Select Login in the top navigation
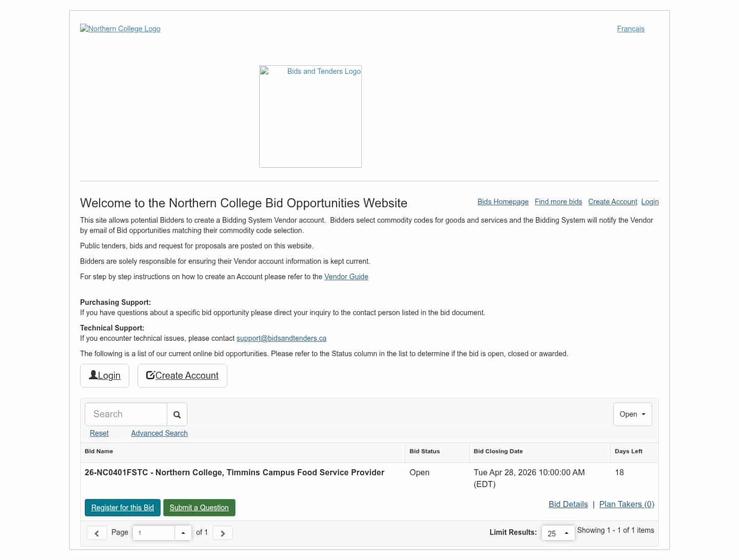The height and width of the screenshot is (560, 739). coord(650,202)
